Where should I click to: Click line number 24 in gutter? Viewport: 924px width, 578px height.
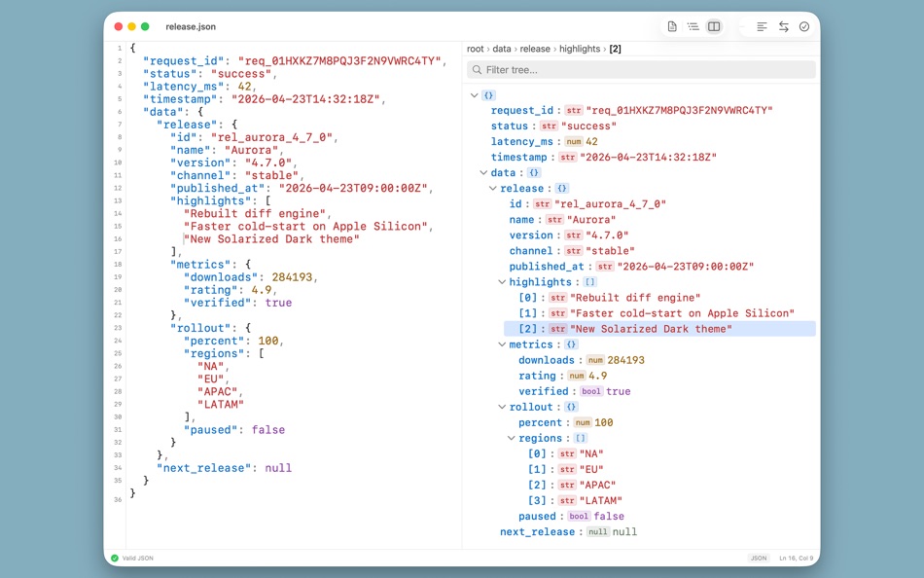118,341
